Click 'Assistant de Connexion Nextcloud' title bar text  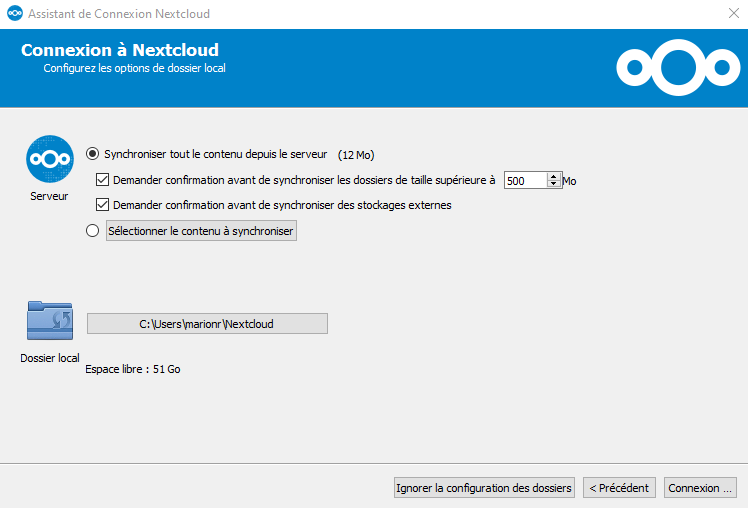pyautogui.click(x=118, y=14)
